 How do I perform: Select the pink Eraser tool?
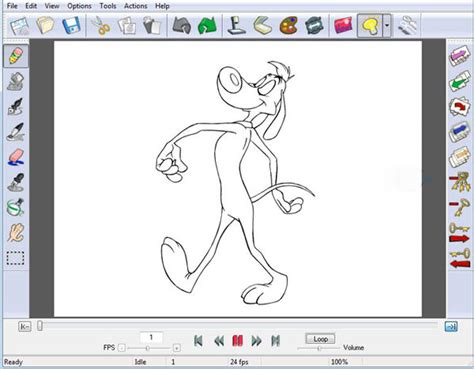[x=16, y=157]
